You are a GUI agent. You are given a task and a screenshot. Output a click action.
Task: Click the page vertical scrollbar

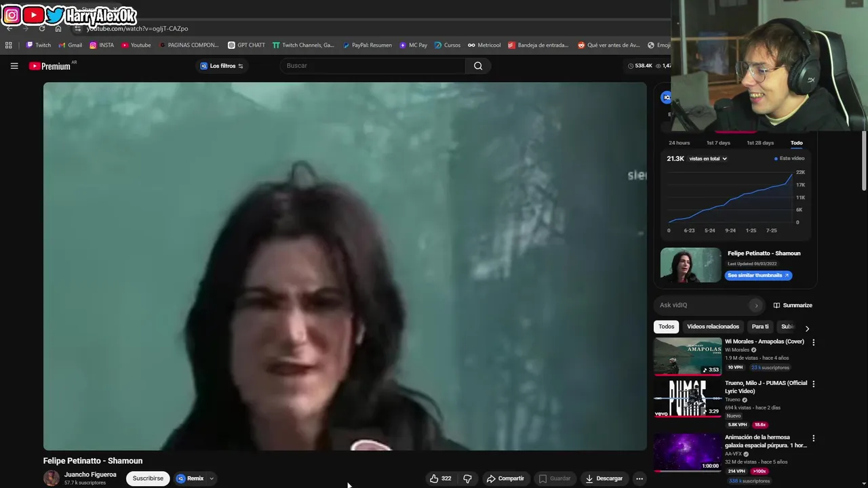(864, 160)
